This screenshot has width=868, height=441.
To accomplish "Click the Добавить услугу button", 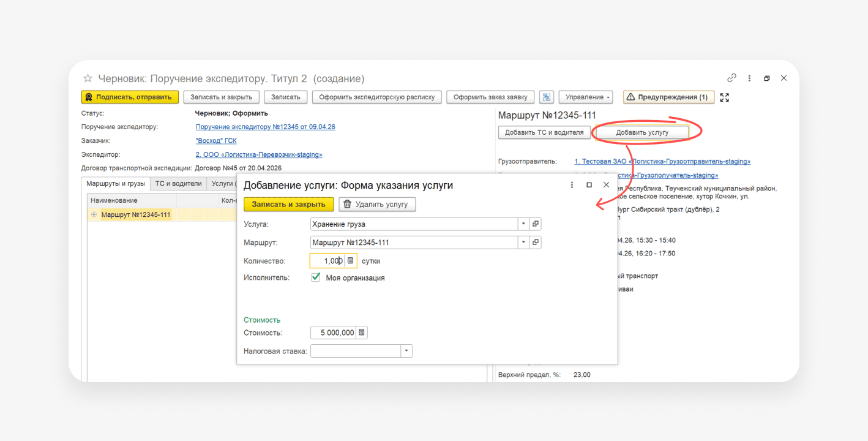I will click(x=642, y=132).
